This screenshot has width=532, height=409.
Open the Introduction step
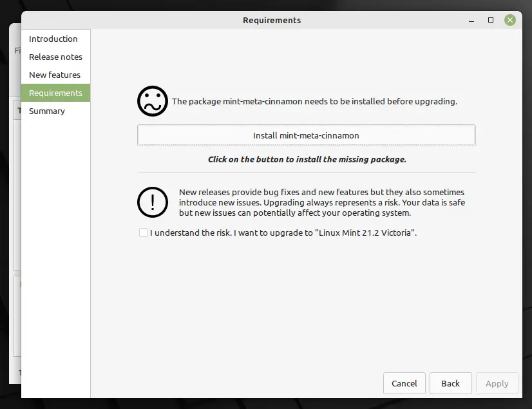coord(55,39)
